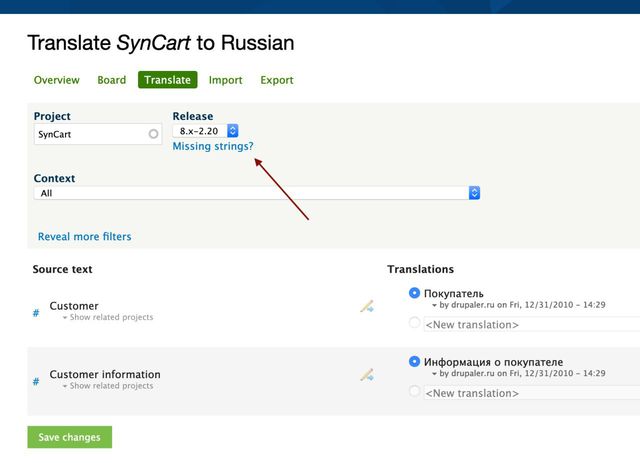Switch to the Board tab
This screenshot has height=463, width=640.
(x=111, y=80)
